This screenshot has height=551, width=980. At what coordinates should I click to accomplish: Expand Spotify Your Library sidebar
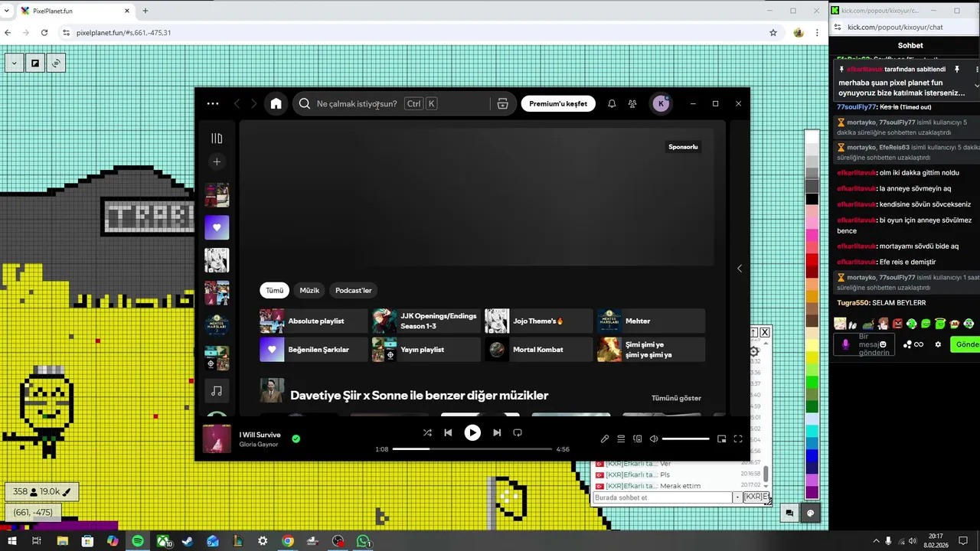(x=217, y=139)
